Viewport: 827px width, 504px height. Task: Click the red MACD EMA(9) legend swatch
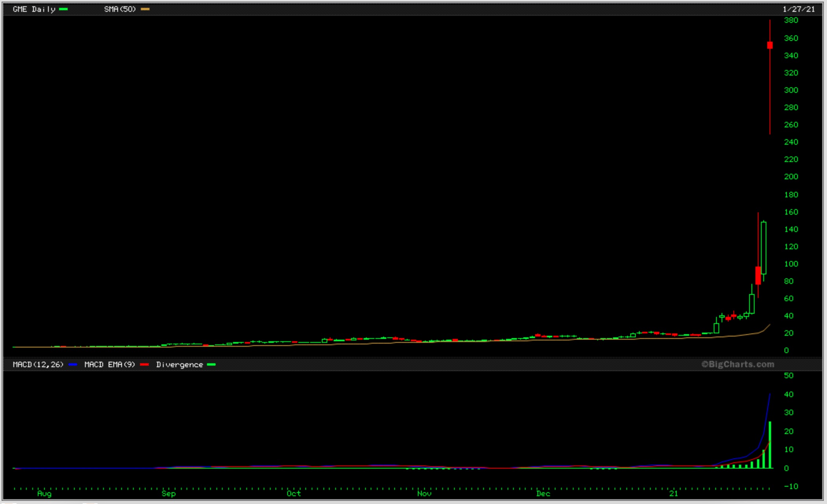pyautogui.click(x=144, y=364)
